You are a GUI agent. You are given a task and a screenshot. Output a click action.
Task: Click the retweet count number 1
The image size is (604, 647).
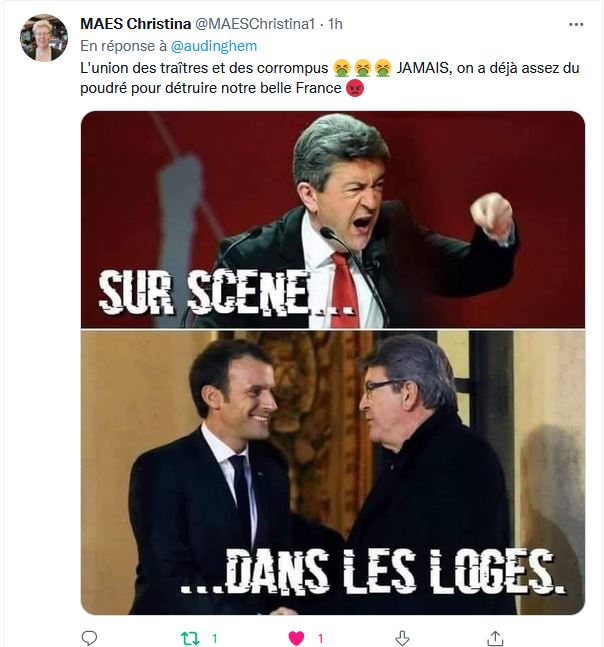point(215,637)
